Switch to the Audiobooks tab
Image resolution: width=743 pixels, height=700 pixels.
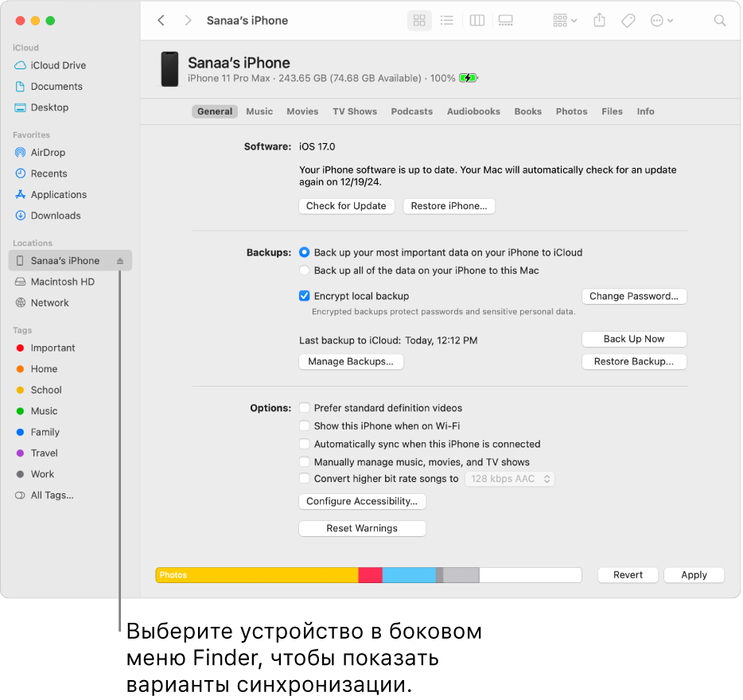click(473, 111)
